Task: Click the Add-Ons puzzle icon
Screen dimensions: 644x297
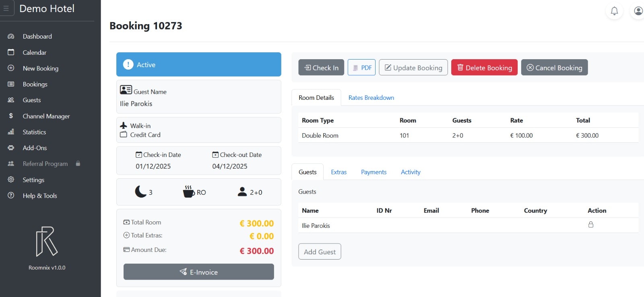Action: click(11, 148)
